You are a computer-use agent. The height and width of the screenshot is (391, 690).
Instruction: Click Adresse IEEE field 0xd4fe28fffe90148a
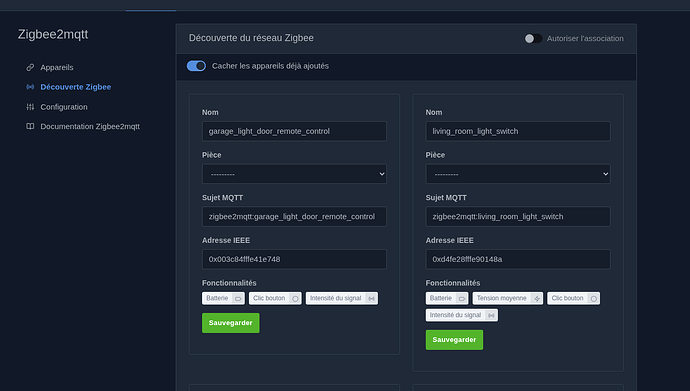point(518,259)
